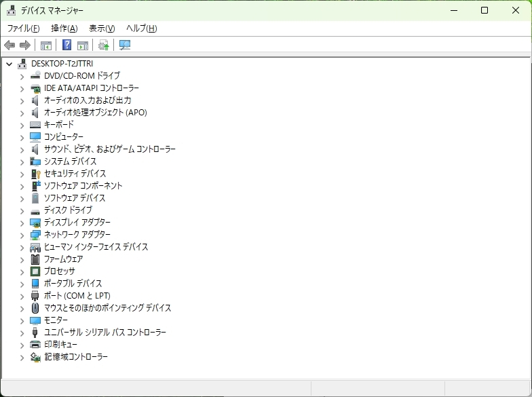Select the ヒューマン インターフェイス デバイス row
The image size is (532, 397).
point(96,247)
